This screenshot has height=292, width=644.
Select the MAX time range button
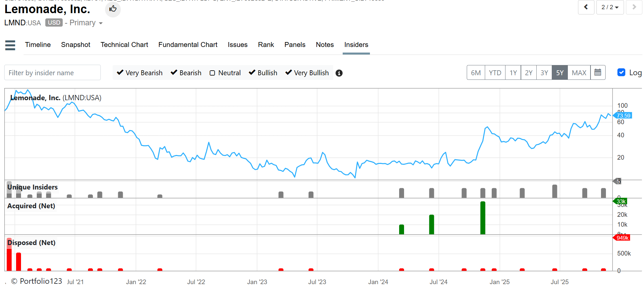pyautogui.click(x=579, y=73)
